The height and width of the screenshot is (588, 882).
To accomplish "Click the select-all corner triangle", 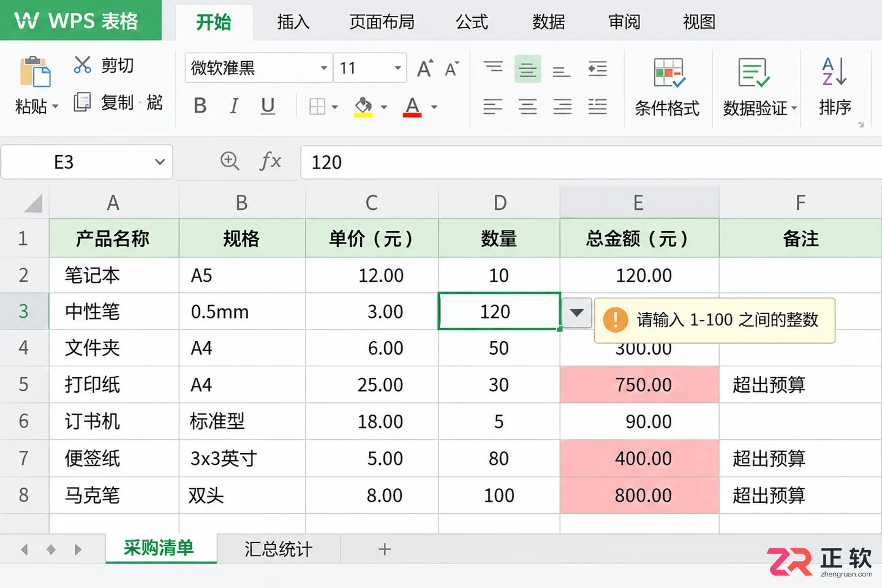I will point(33,203).
